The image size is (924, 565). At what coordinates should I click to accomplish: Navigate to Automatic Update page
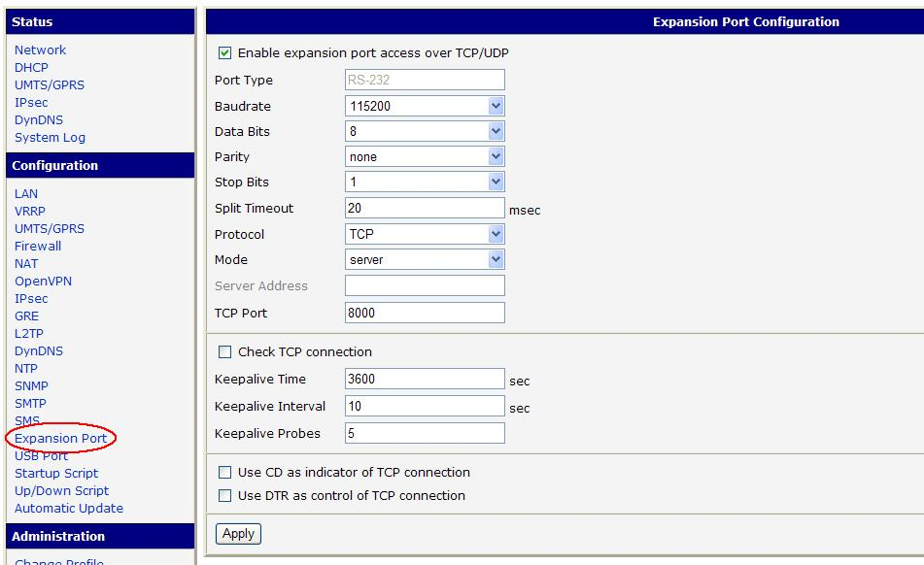coord(68,509)
